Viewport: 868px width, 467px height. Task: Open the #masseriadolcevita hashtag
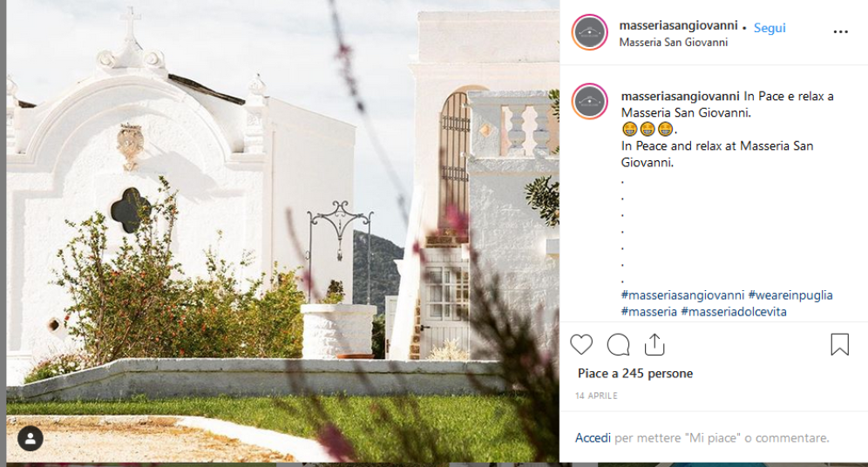(734, 312)
